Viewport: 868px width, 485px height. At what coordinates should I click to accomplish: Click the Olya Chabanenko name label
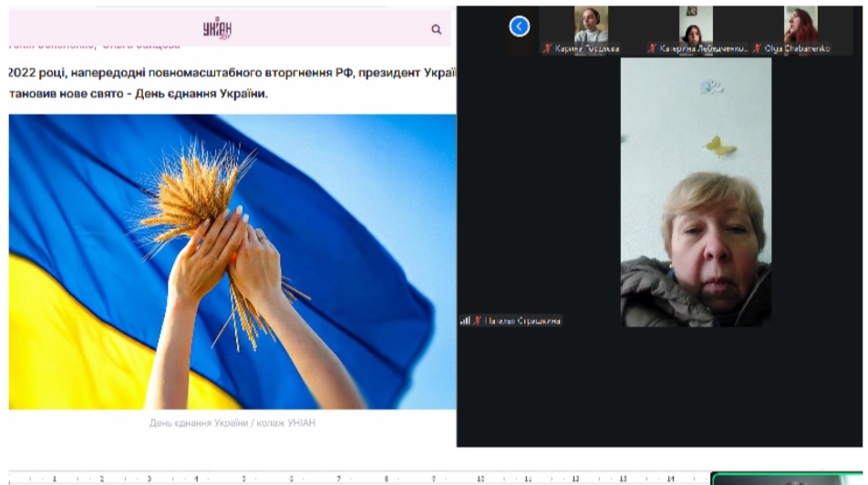point(795,48)
